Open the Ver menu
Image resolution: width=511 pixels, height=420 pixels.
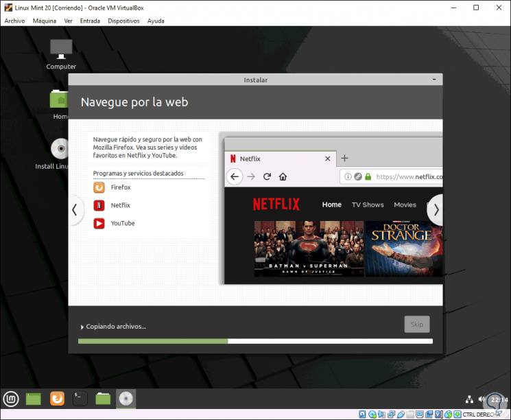pyautogui.click(x=68, y=21)
